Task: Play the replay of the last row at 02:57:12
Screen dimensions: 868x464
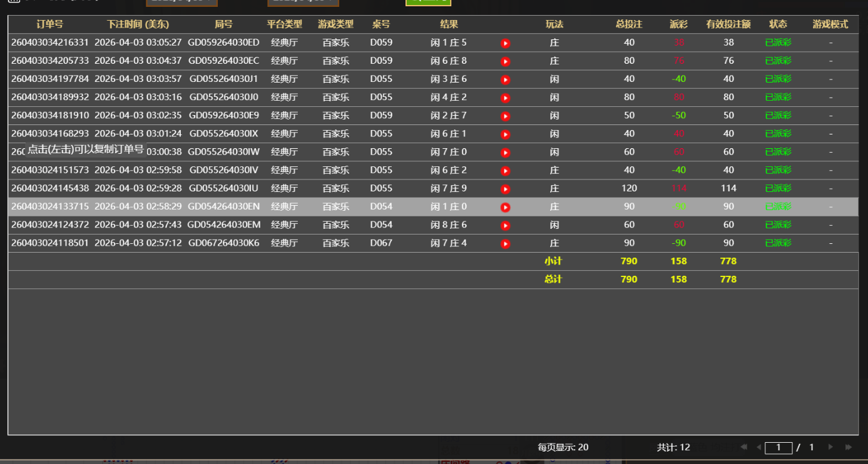Action: pyautogui.click(x=505, y=243)
